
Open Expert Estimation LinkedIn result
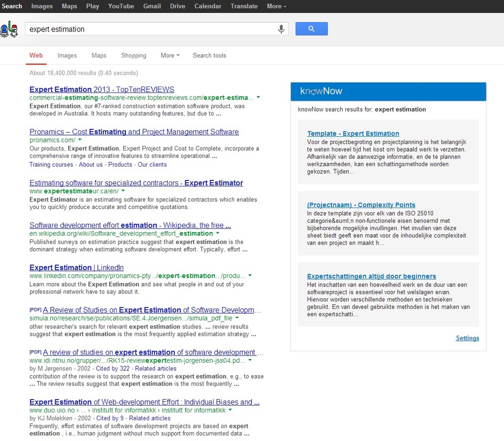pyautogui.click(x=76, y=267)
